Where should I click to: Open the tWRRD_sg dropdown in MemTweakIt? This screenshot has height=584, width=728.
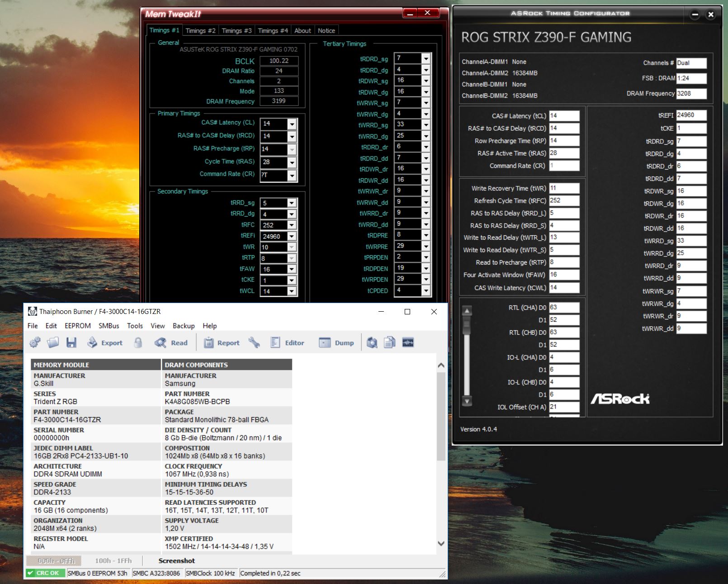click(426, 125)
